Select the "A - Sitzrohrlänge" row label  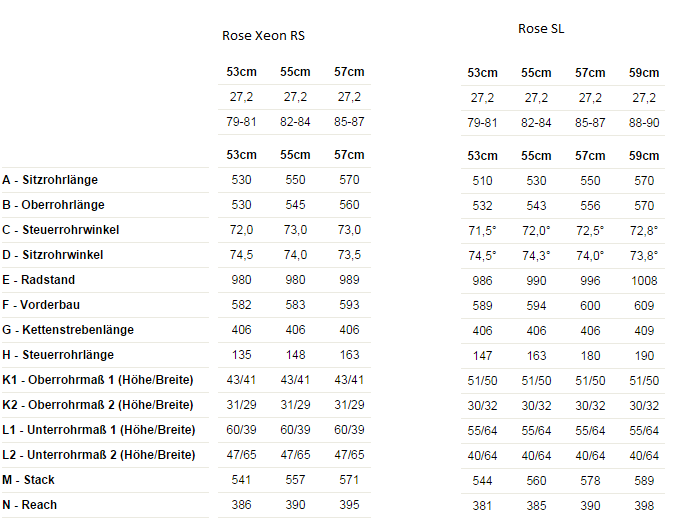pyautogui.click(x=50, y=180)
